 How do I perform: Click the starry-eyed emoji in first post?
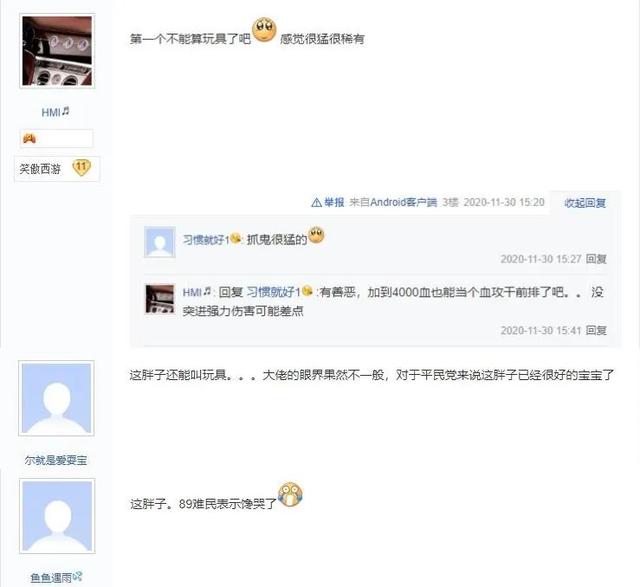click(264, 30)
